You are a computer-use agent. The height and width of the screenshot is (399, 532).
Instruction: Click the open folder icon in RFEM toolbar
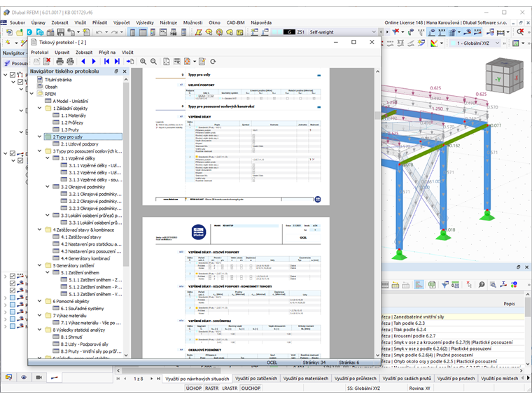click(20, 32)
